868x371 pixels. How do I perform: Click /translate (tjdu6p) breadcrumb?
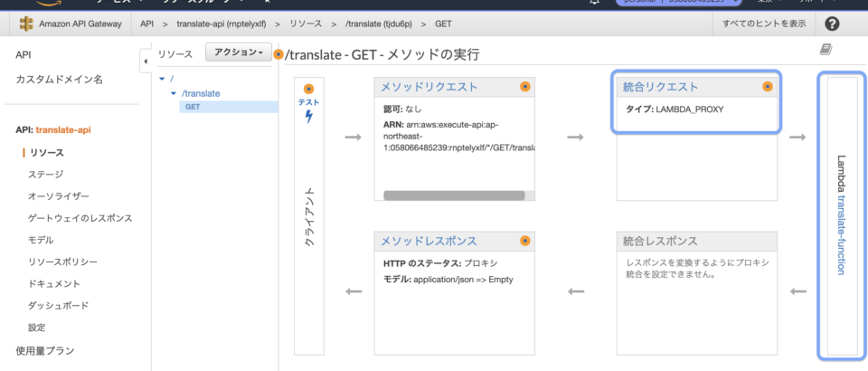point(379,24)
